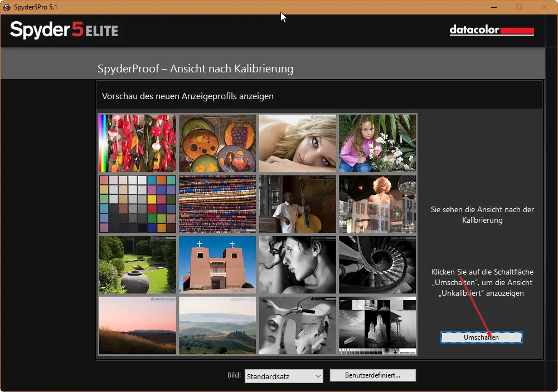558x392 pixels.
Task: Expand the Bild Standardsatz dropdown
Action: 284,376
